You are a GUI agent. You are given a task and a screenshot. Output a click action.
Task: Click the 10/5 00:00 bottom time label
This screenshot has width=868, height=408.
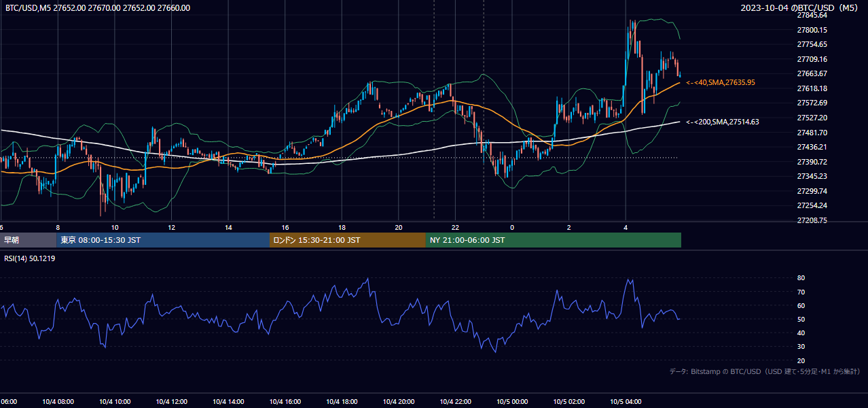click(512, 402)
